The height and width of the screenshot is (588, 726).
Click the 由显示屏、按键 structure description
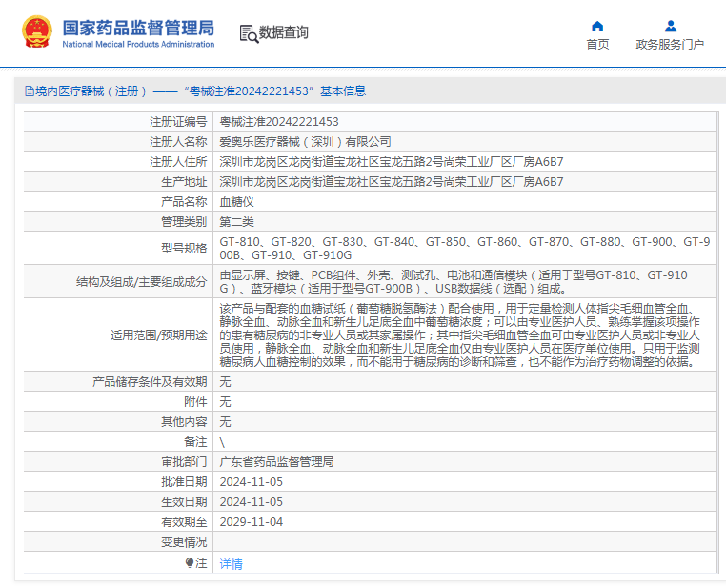pyautogui.click(x=454, y=281)
